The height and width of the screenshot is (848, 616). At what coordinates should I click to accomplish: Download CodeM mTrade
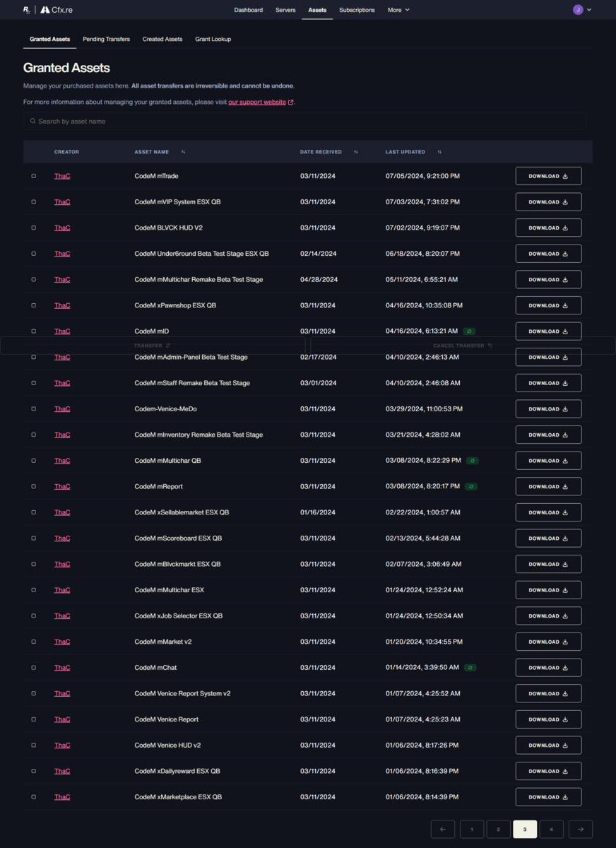coord(548,176)
